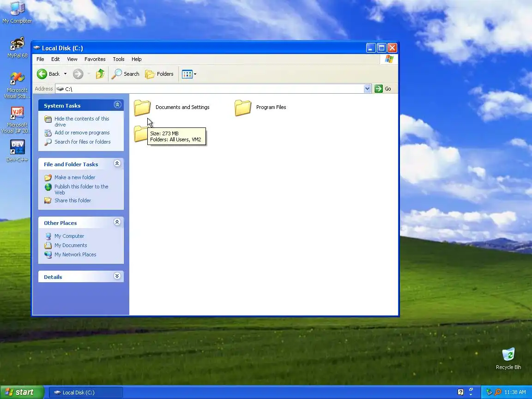Expand the Details panel
The image size is (532, 399).
coord(117,276)
